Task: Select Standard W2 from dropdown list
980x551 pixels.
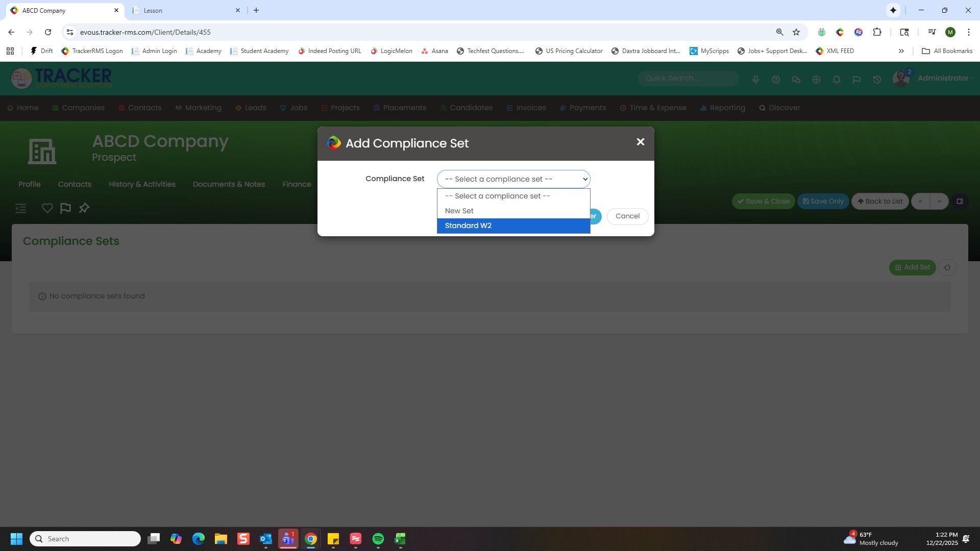Action: [513, 226]
